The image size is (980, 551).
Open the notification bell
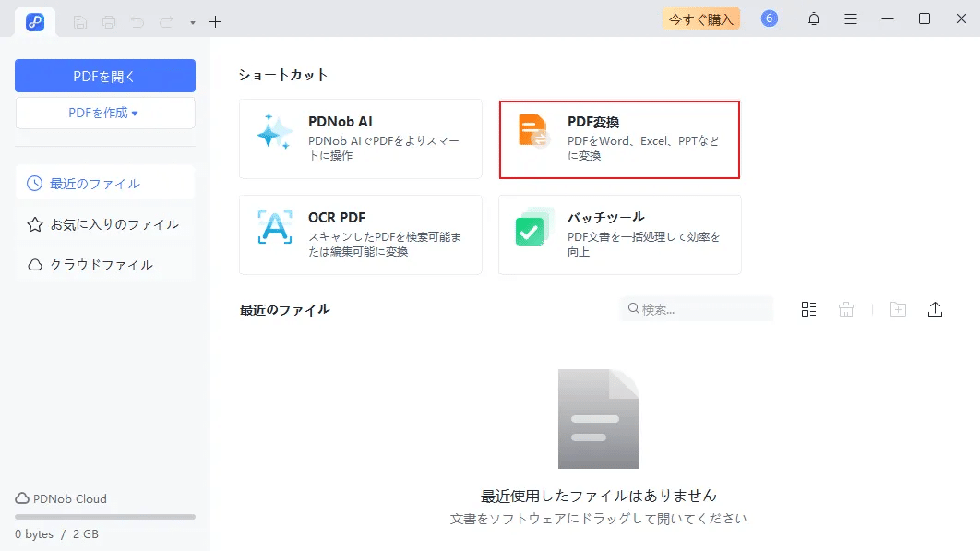[814, 18]
